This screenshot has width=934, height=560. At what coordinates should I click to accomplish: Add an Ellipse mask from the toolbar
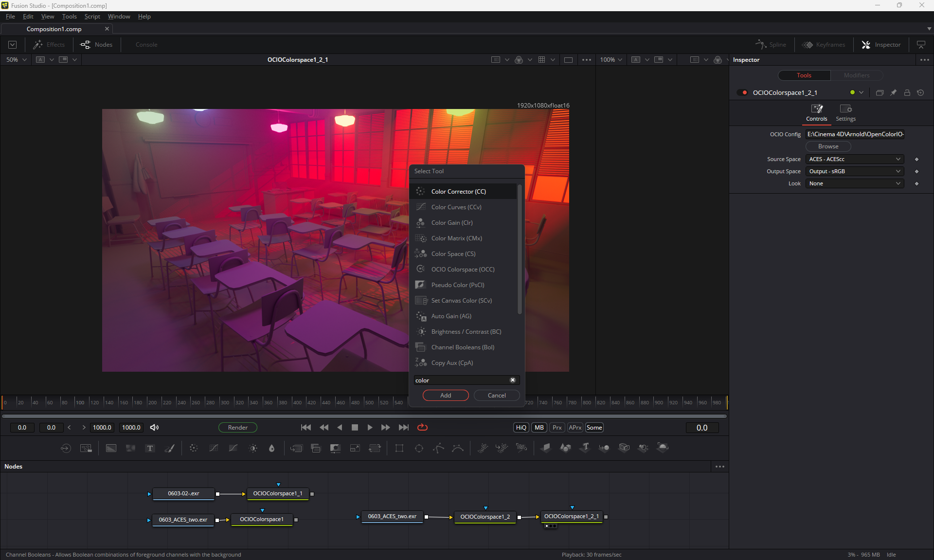pos(419,448)
